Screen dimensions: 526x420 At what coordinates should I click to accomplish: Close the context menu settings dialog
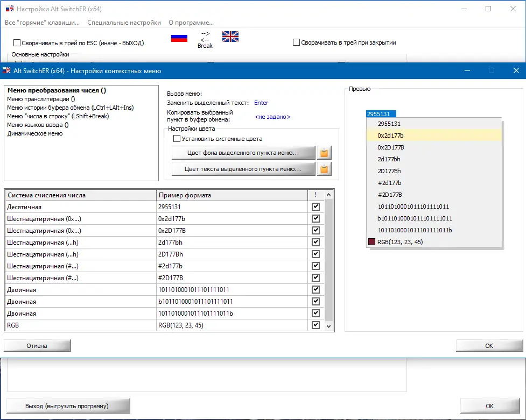[x=516, y=71]
